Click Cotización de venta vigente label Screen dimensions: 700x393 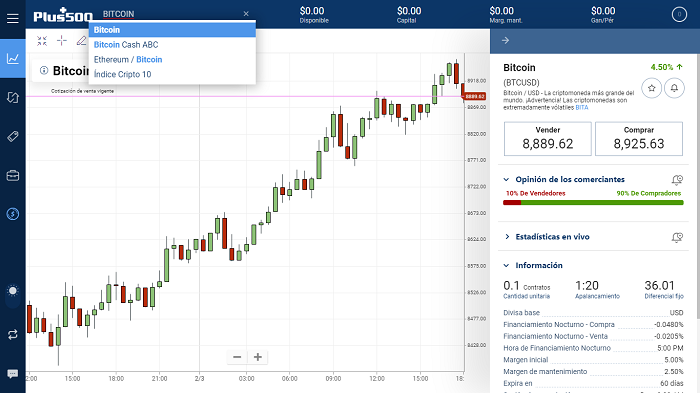point(82,91)
